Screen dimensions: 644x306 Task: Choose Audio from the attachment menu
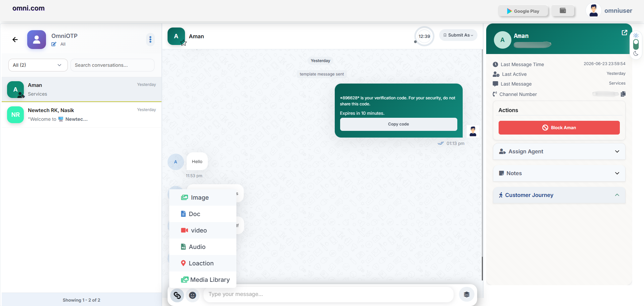click(203, 247)
